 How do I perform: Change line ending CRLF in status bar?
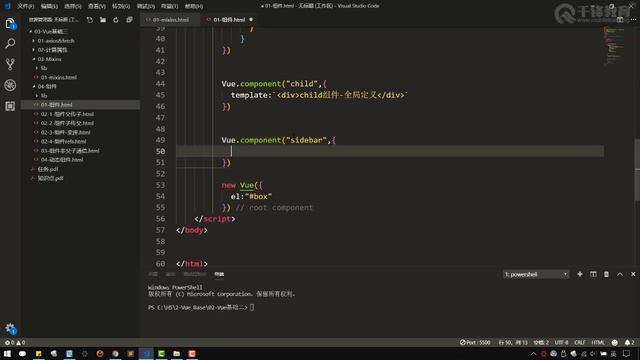(x=580, y=342)
